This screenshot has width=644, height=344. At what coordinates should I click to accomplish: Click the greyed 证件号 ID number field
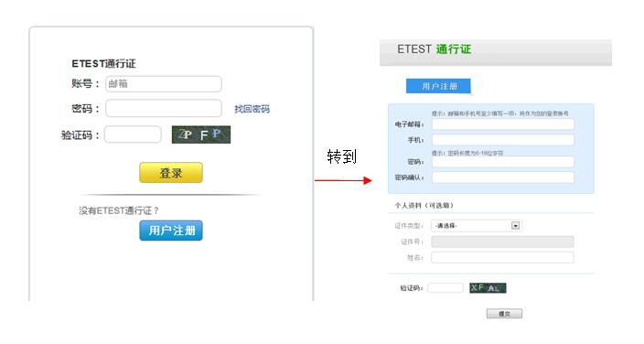pyautogui.click(x=502, y=242)
